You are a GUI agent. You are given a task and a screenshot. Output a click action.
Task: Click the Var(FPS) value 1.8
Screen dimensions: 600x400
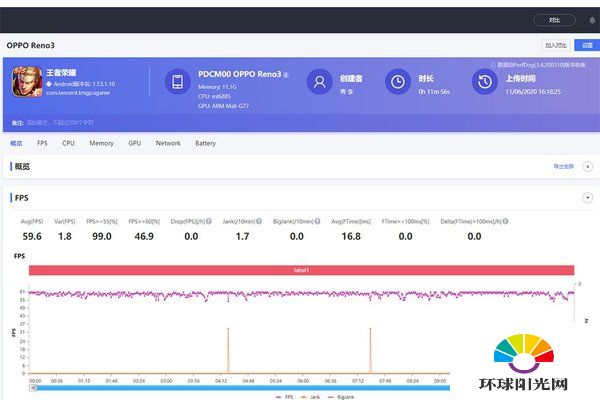65,236
